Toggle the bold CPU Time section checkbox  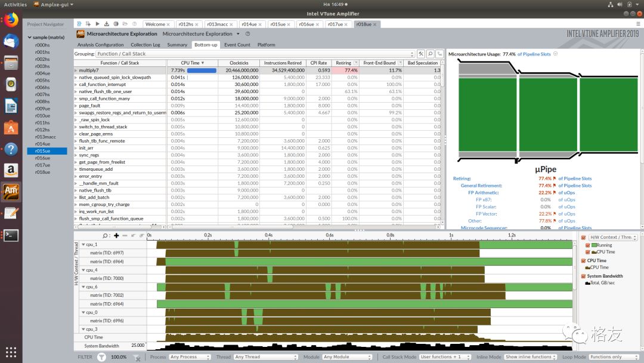pyautogui.click(x=583, y=261)
